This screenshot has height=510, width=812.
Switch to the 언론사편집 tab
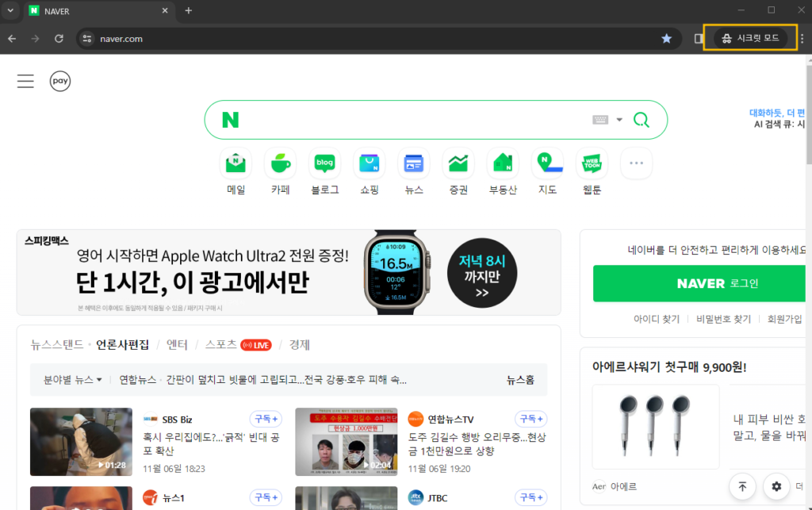pos(123,345)
